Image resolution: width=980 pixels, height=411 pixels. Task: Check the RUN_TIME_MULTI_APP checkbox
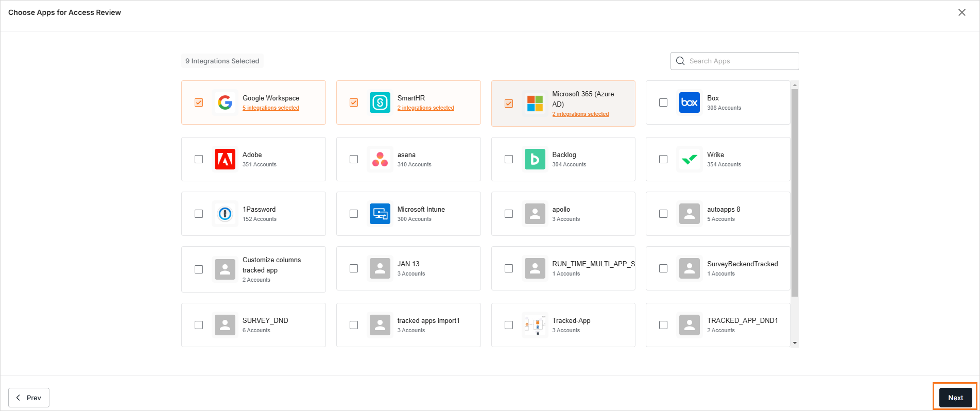[x=509, y=268]
